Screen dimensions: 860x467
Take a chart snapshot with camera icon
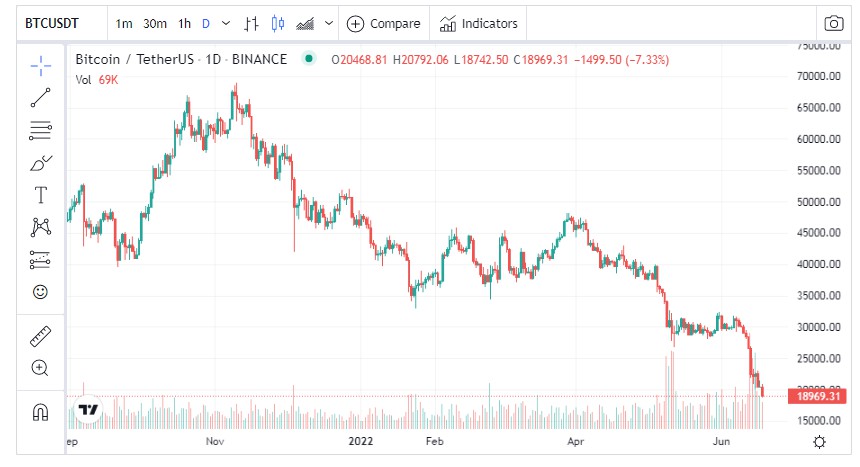coord(832,23)
